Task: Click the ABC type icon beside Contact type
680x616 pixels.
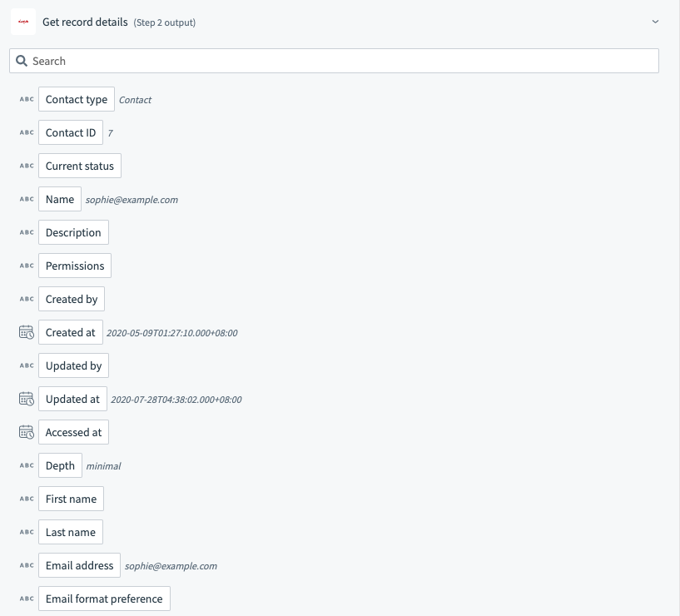Action: [27, 99]
